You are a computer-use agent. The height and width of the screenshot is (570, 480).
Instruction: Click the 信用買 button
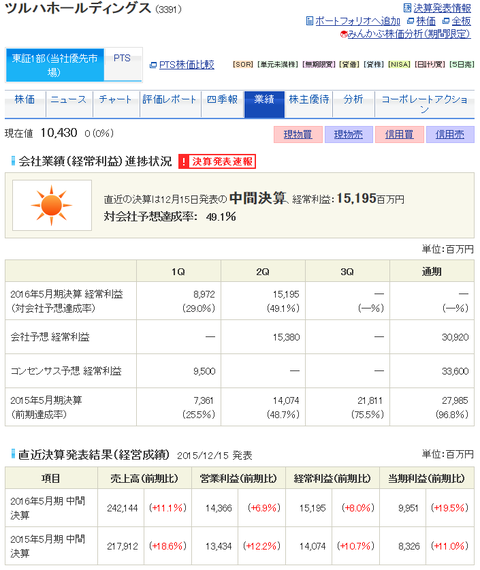coord(399,135)
